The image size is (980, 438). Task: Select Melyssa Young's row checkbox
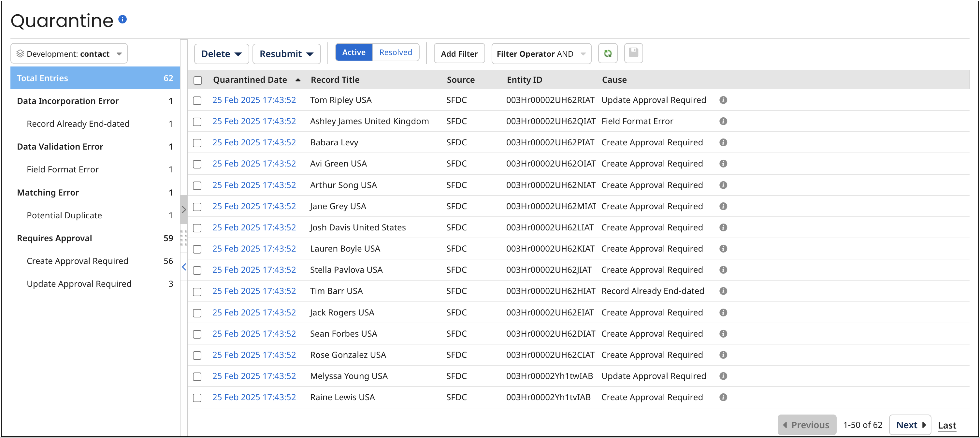(x=197, y=377)
